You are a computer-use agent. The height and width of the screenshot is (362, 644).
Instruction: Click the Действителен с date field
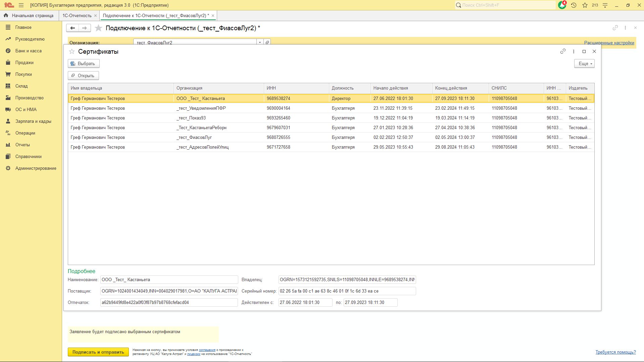pyautogui.click(x=305, y=302)
